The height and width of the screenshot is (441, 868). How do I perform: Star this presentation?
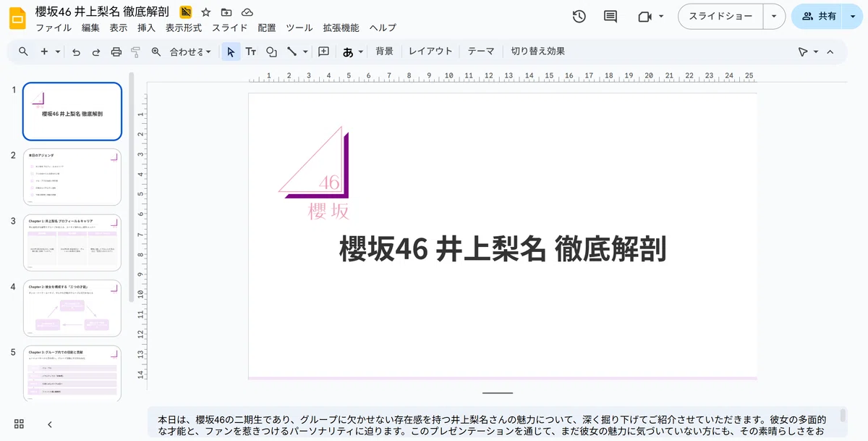pyautogui.click(x=206, y=12)
